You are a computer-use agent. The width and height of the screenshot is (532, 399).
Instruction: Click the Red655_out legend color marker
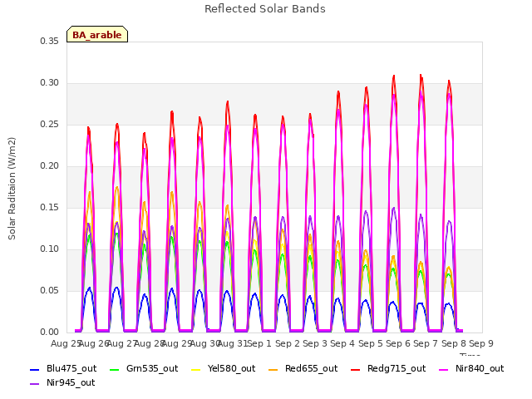(273, 369)
